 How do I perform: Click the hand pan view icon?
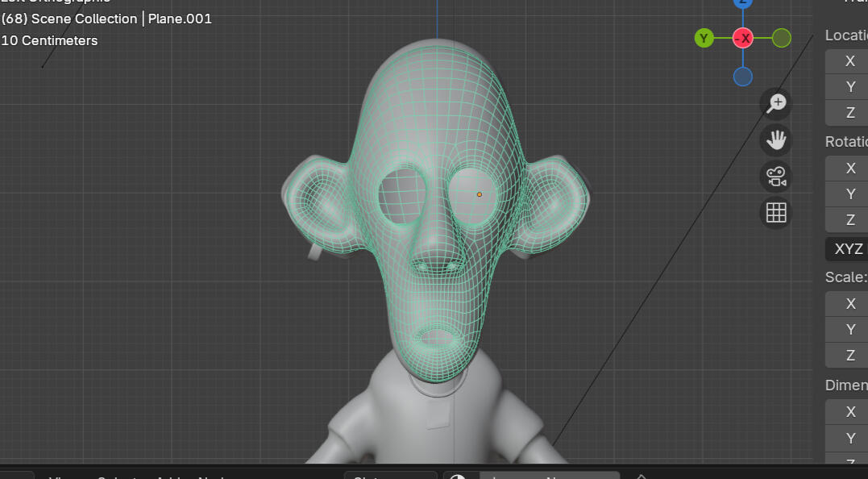(776, 140)
